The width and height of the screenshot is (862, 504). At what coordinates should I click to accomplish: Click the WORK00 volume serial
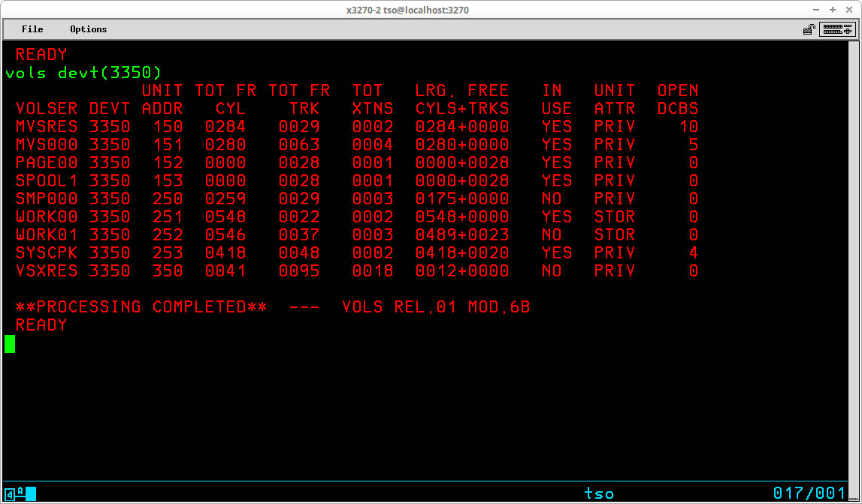(47, 216)
